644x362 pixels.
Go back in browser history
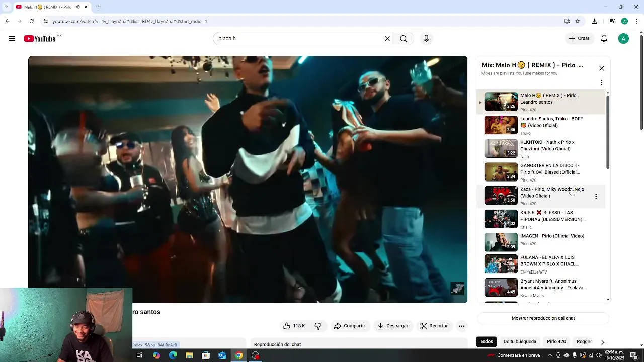tap(7, 21)
